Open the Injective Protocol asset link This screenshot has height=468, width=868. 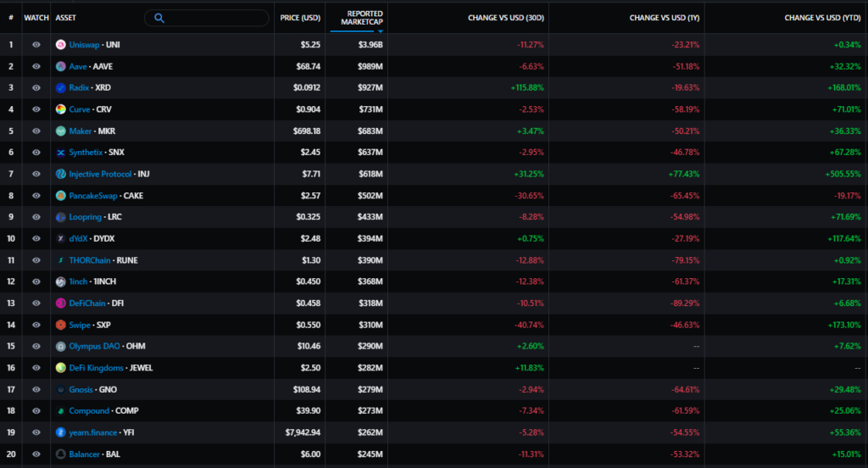point(100,174)
